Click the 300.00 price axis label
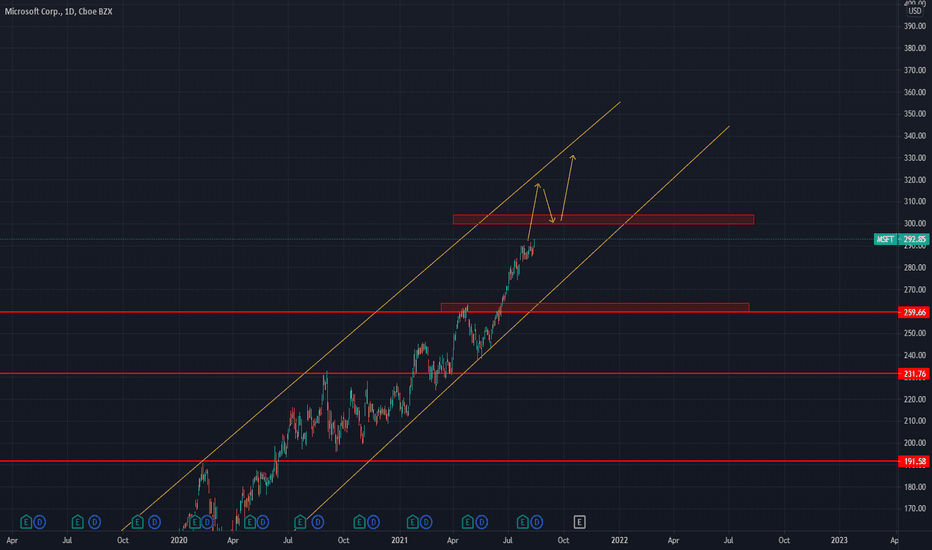 [915, 224]
